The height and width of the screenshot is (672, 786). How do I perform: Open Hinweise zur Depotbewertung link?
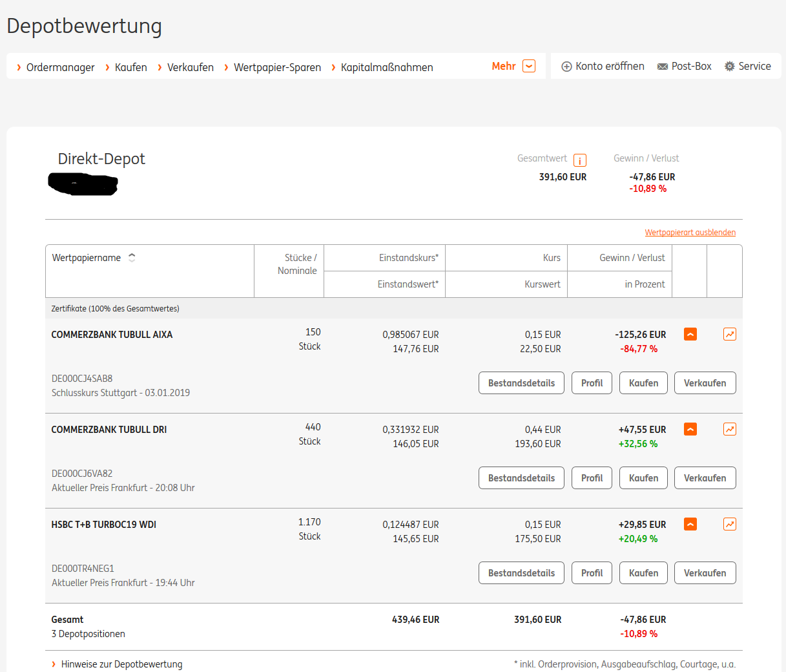click(x=121, y=664)
